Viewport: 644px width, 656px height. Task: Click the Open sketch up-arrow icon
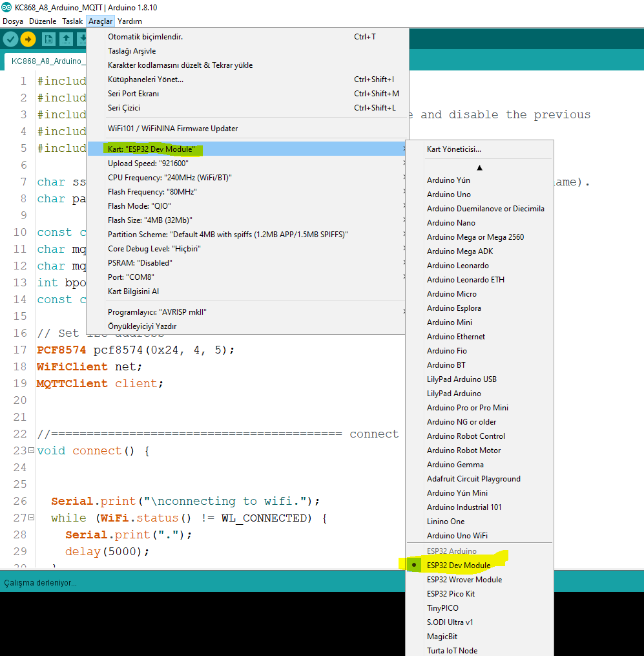click(66, 39)
